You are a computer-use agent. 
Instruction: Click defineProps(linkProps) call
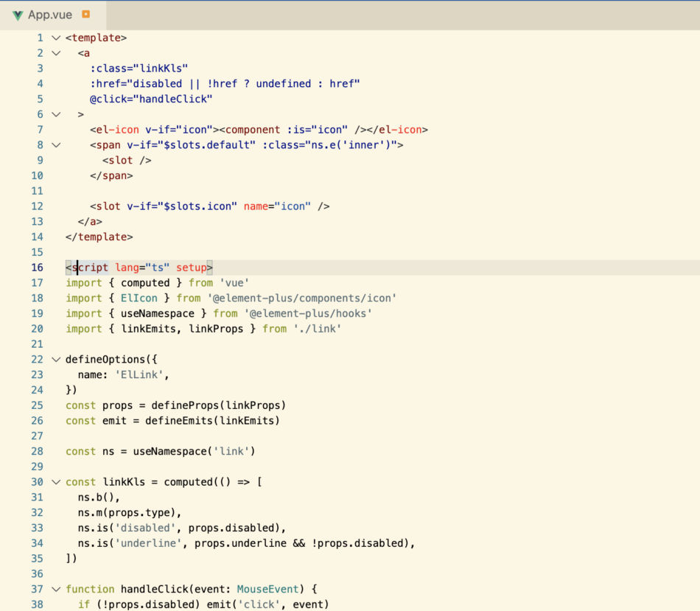(219, 405)
